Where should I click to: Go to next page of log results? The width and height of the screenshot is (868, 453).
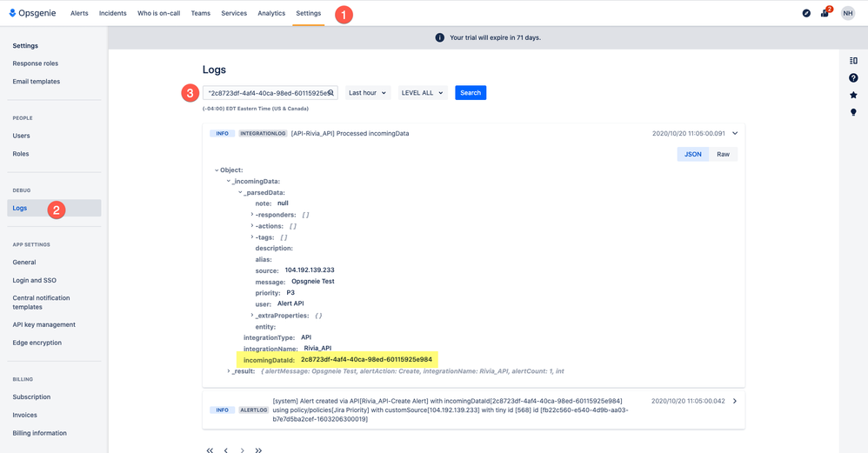[x=242, y=450]
